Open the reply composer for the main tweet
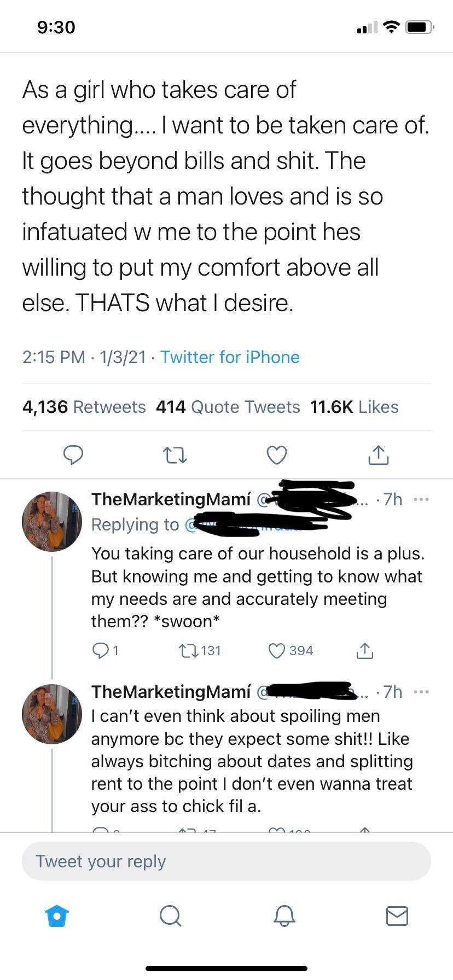The height and width of the screenshot is (980, 453). (x=74, y=454)
